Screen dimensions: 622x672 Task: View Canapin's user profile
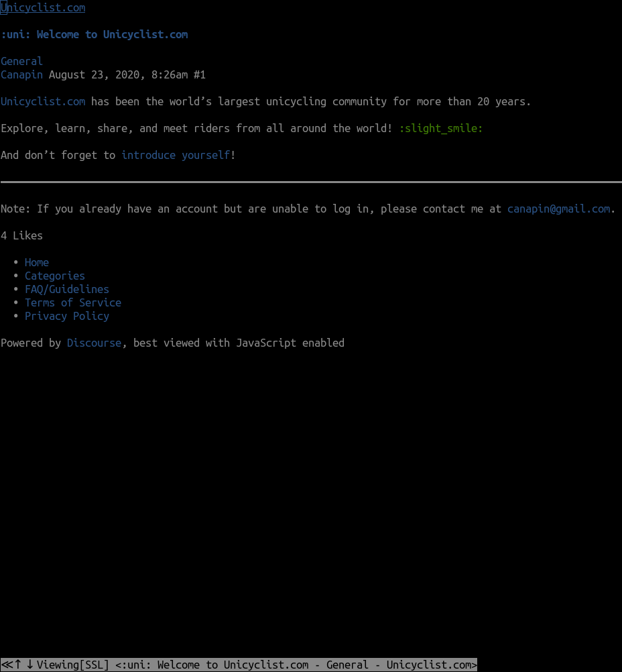(21, 74)
